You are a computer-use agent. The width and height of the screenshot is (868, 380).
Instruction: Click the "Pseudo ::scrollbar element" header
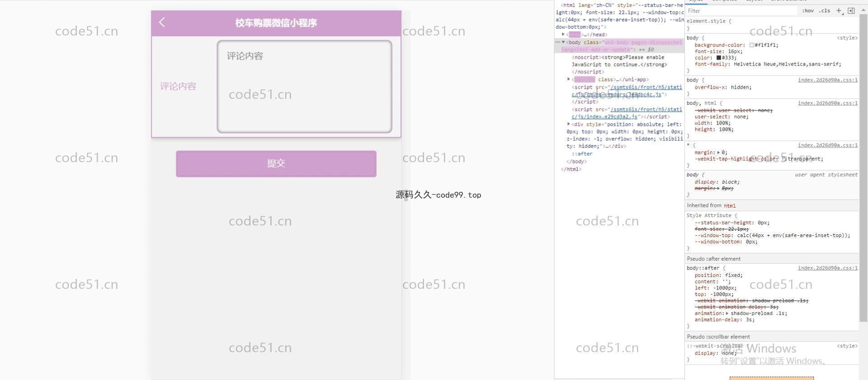(771, 337)
